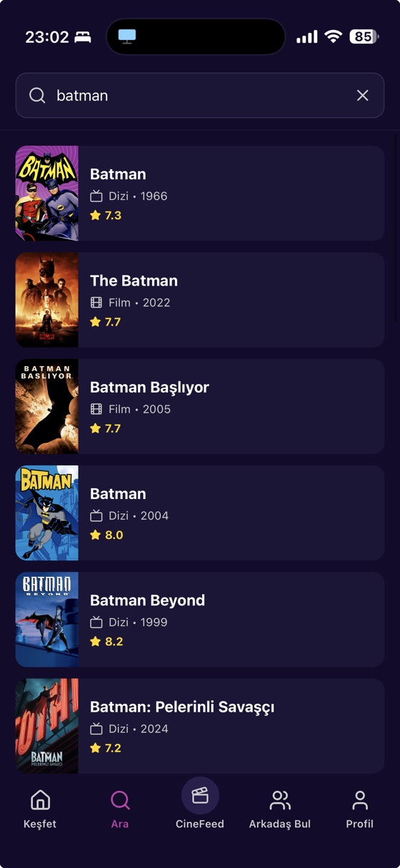Tap the battery indicator showing 85

[364, 36]
